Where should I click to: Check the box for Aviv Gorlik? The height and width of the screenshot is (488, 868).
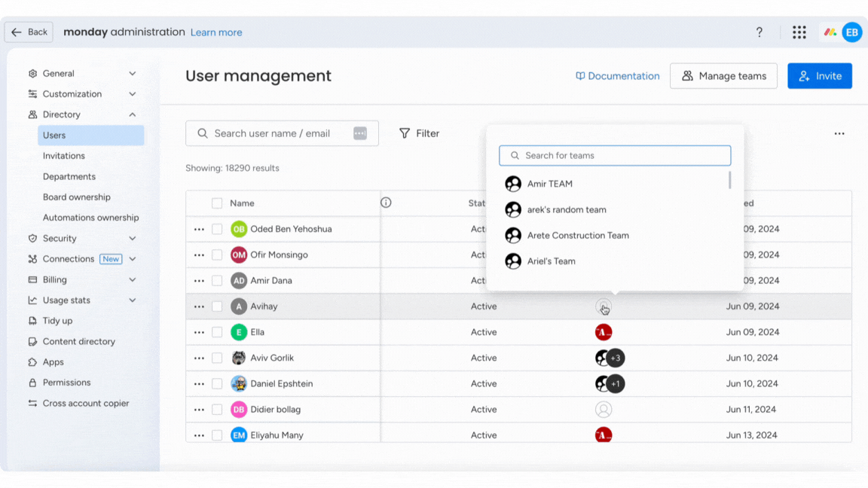(x=217, y=358)
